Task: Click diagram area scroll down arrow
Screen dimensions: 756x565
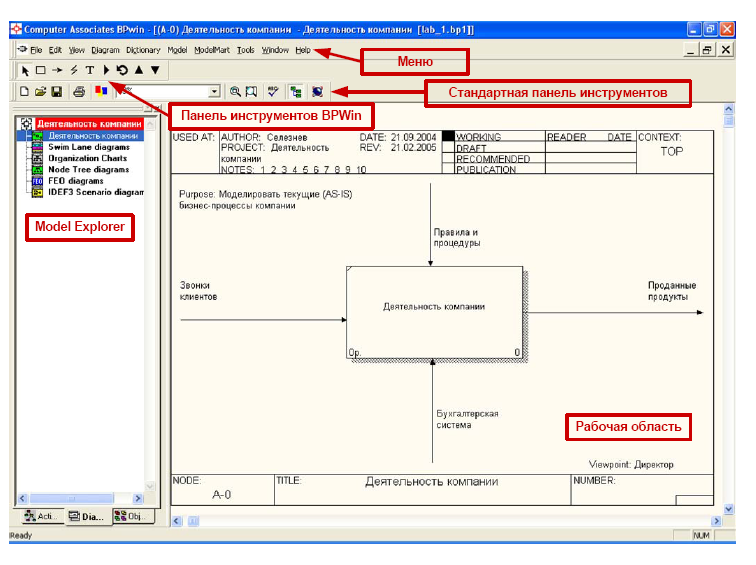Action: (x=729, y=509)
